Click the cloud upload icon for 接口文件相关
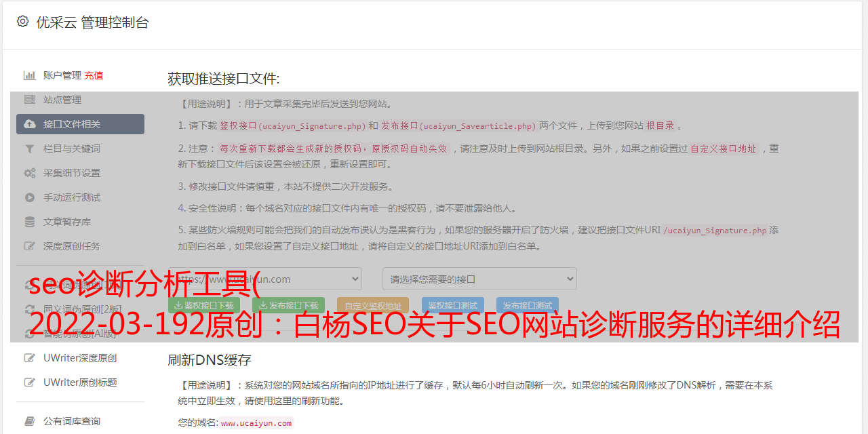Viewport: 868px width, 434px height. click(30, 124)
